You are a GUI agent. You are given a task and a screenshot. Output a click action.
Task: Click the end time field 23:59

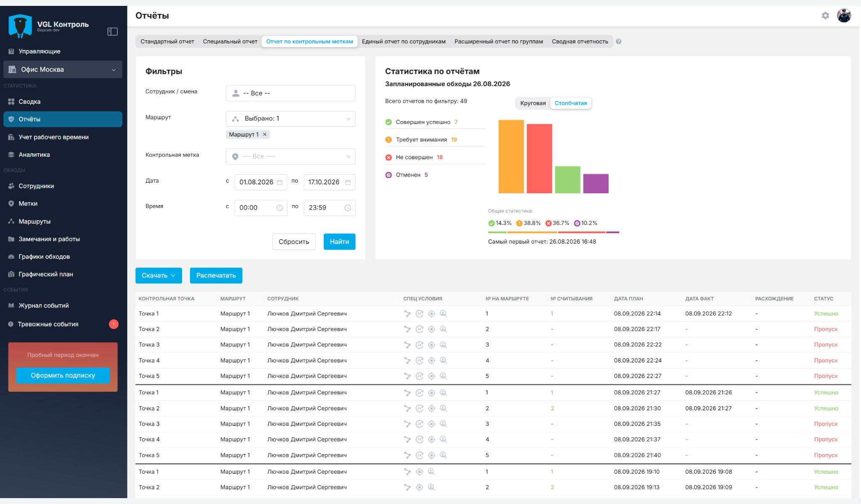[x=330, y=208]
